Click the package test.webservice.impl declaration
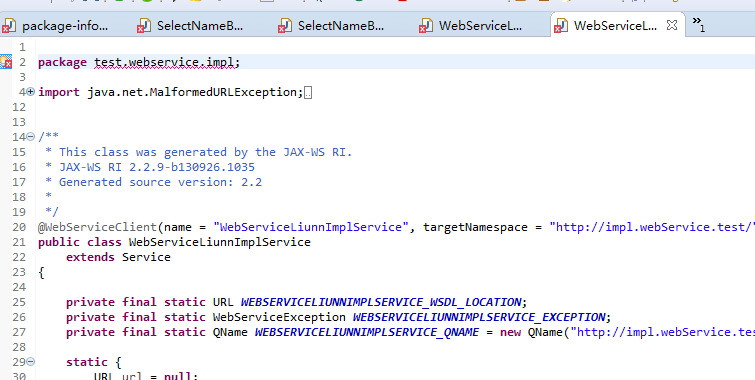The image size is (755, 380). point(139,63)
